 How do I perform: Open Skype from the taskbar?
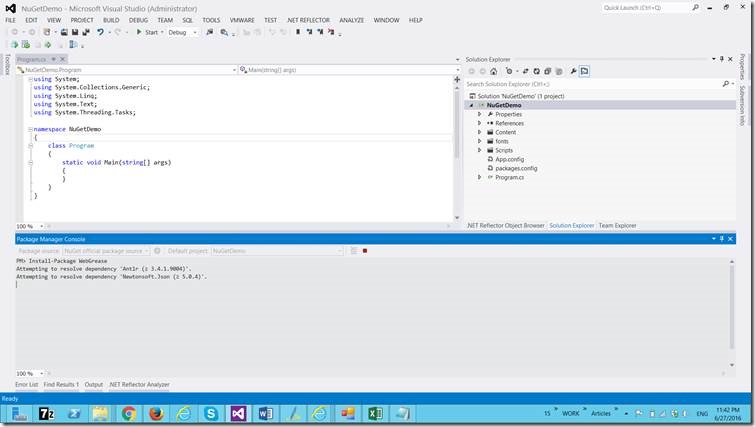[211, 414]
